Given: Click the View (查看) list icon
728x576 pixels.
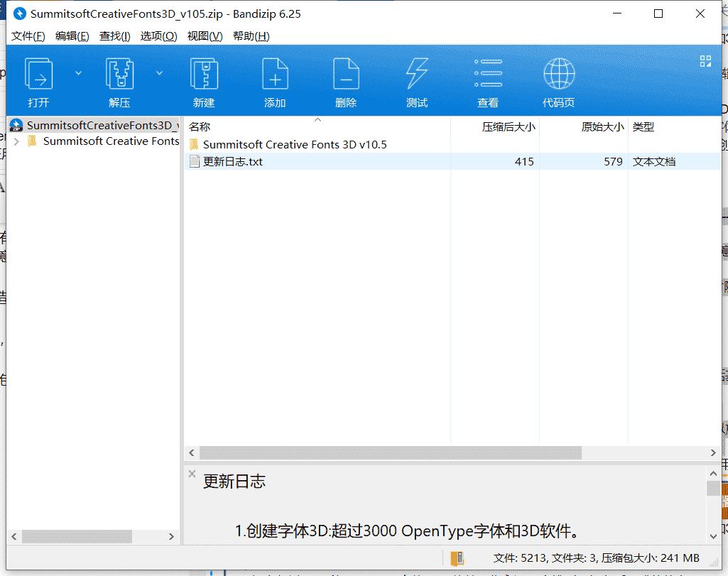Looking at the screenshot, I should [488, 73].
